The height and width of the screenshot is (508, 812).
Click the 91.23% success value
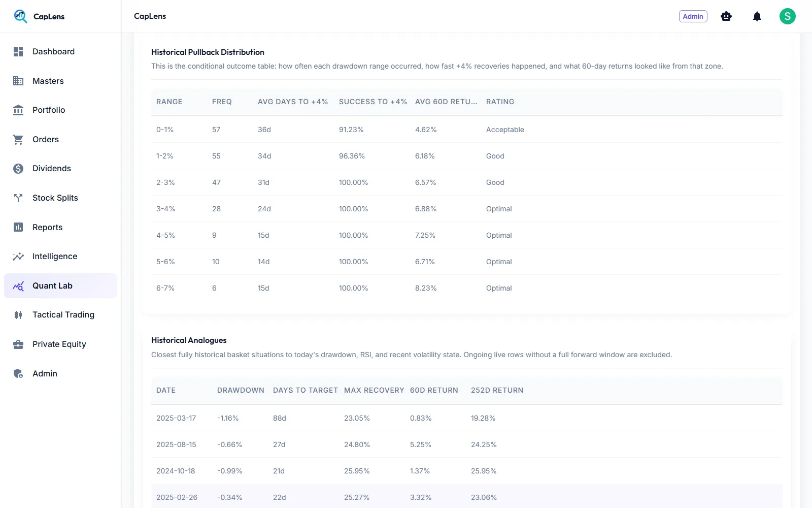351,130
